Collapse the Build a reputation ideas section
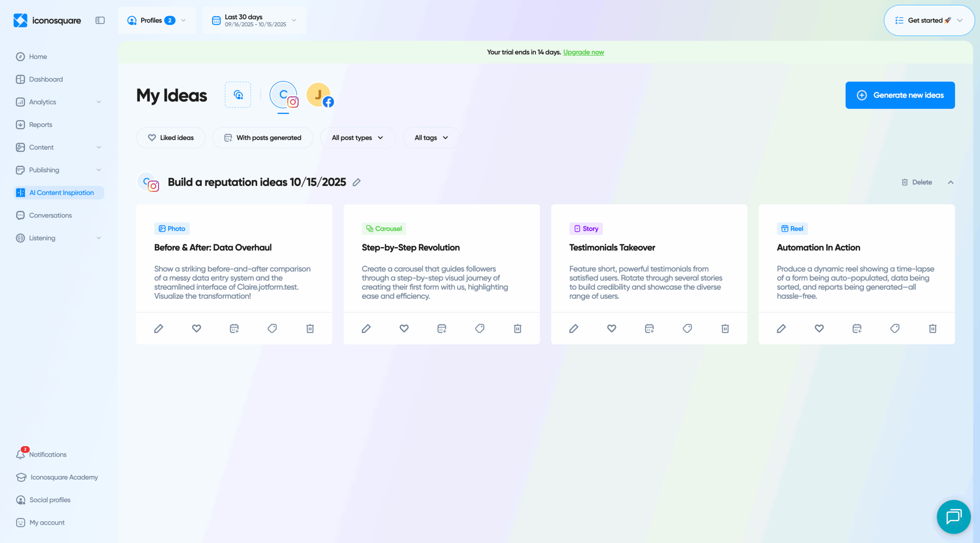980x543 pixels. tap(951, 182)
